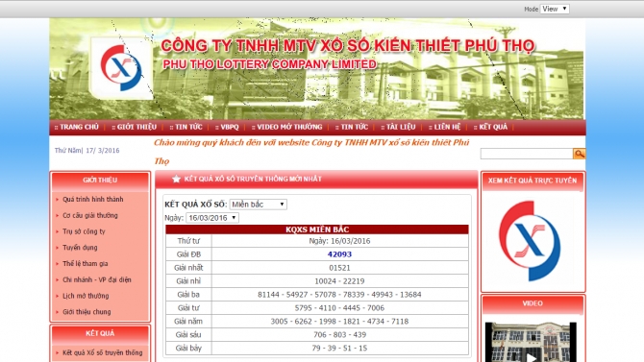Open Kết quả Xổ số truyền thống link
The width and height of the screenshot is (644, 362).
click(x=103, y=353)
